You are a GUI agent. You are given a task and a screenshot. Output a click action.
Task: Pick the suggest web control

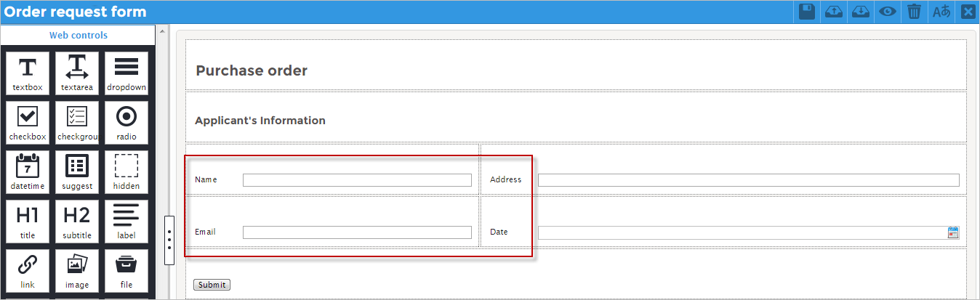tap(77, 172)
